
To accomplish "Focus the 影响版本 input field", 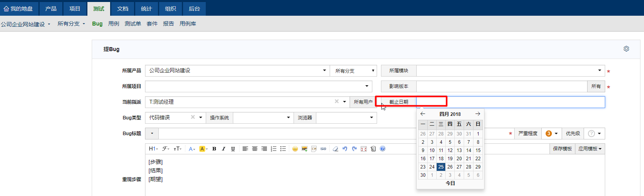I will [502, 86].
